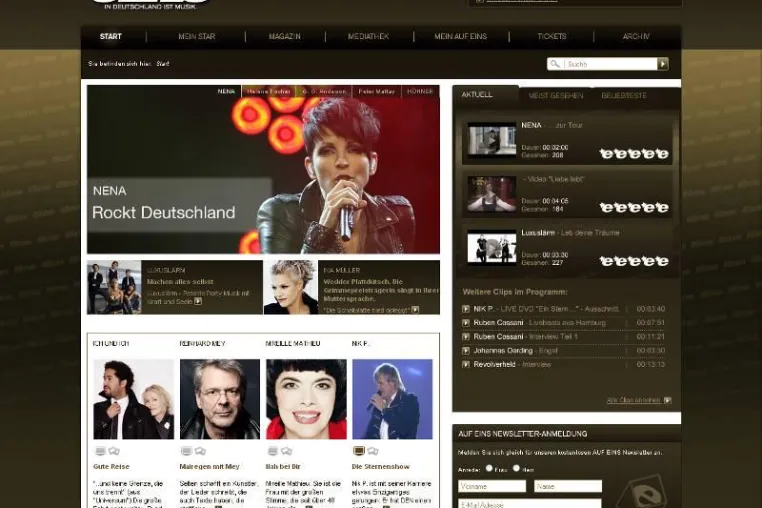Click the newsletter Name input field
The image size is (762, 508).
pyautogui.click(x=568, y=486)
